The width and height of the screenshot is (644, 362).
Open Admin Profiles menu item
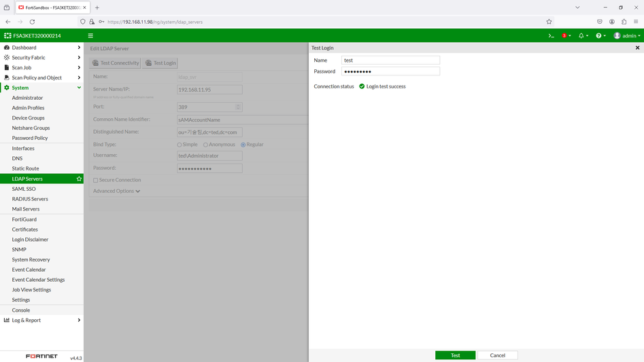tap(28, 108)
